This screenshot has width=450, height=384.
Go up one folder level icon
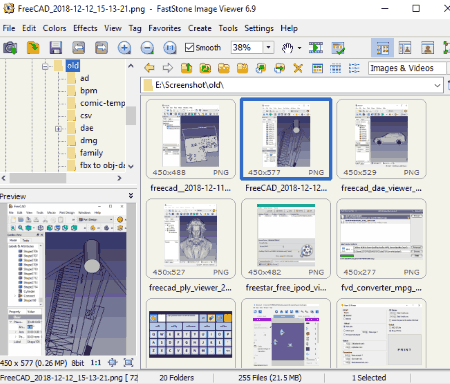(186, 68)
